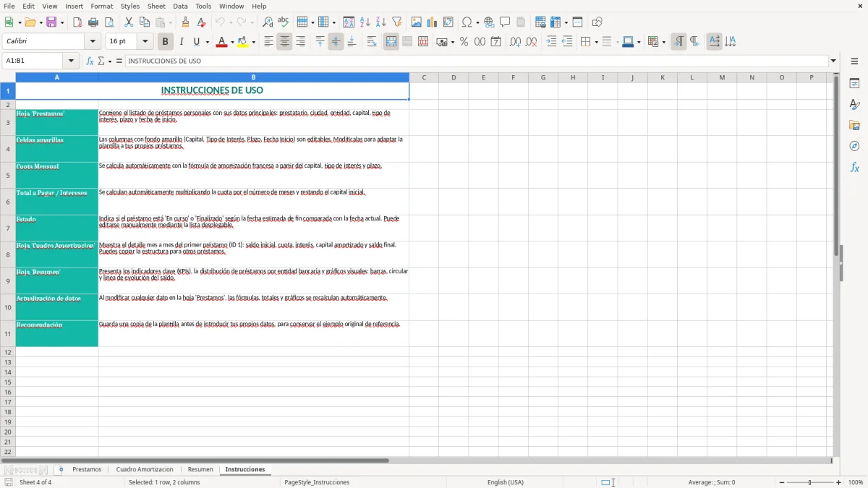The width and height of the screenshot is (868, 488).
Task: Click the English (USA) language status
Action: pos(506,482)
